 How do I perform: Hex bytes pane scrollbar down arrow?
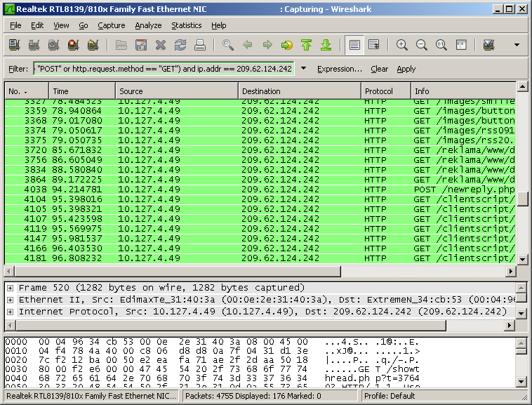point(521,382)
